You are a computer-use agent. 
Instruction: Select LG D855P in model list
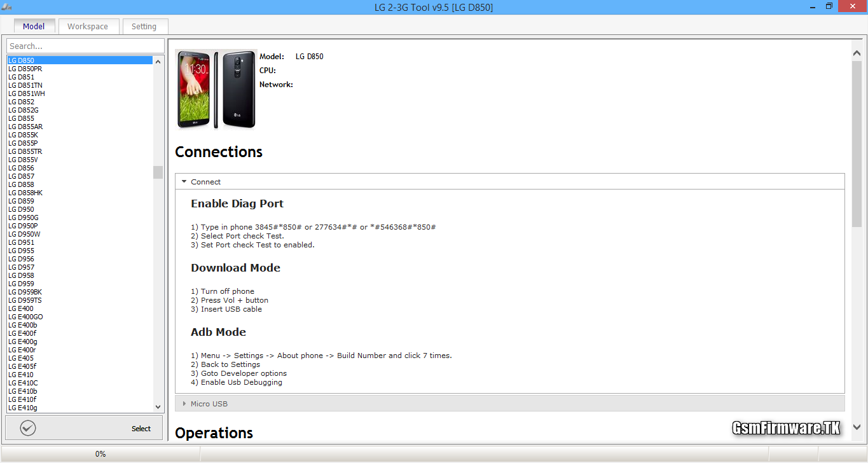pos(79,143)
